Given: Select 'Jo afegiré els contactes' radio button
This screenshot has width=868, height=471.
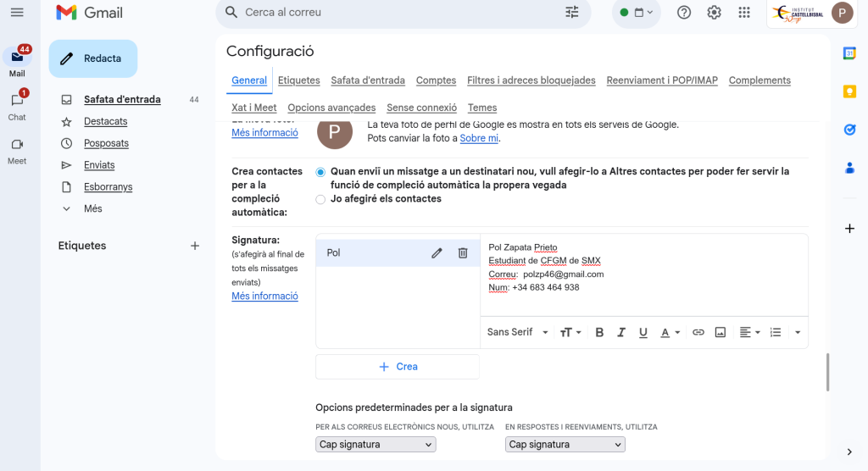Looking at the screenshot, I should (320, 199).
